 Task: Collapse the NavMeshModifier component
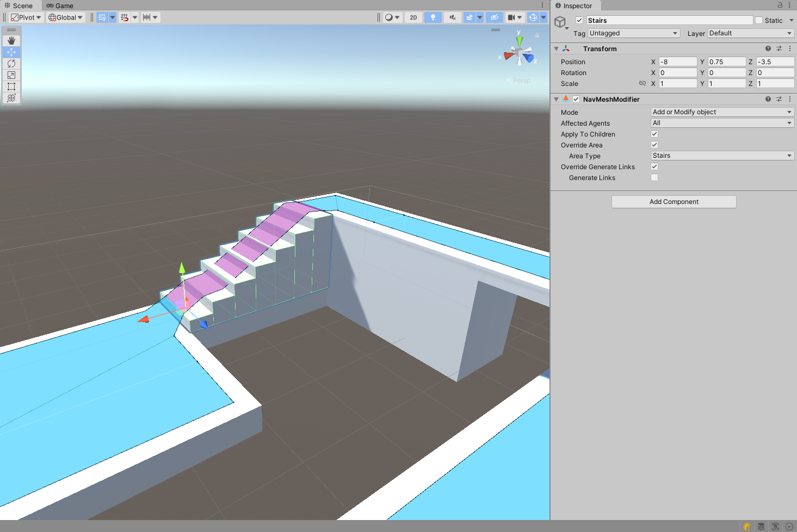click(x=556, y=100)
